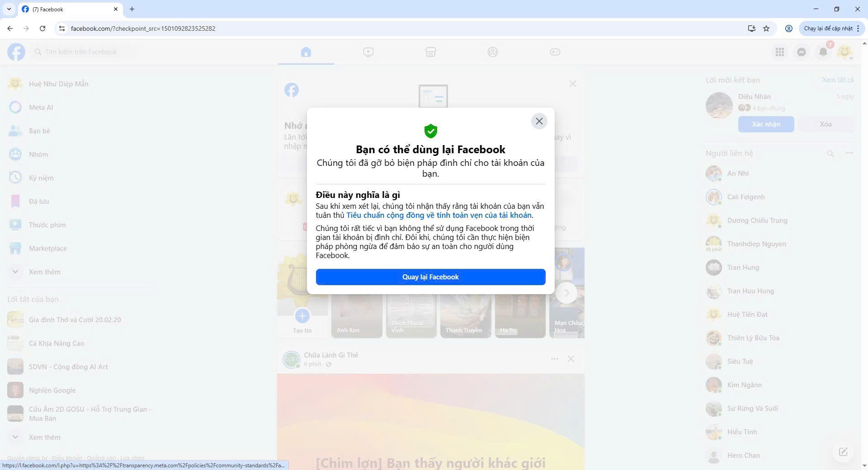
Task: Open the Messenger icon
Action: pos(802,52)
